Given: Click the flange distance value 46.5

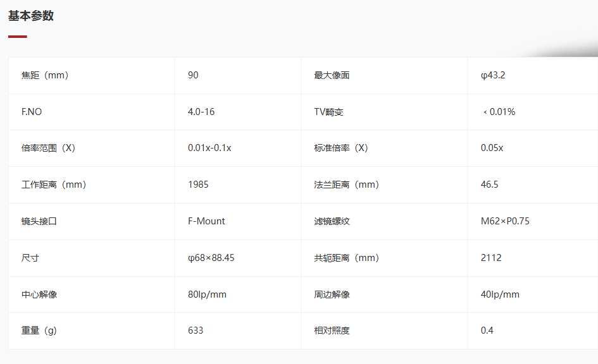Looking at the screenshot, I should (x=489, y=185).
